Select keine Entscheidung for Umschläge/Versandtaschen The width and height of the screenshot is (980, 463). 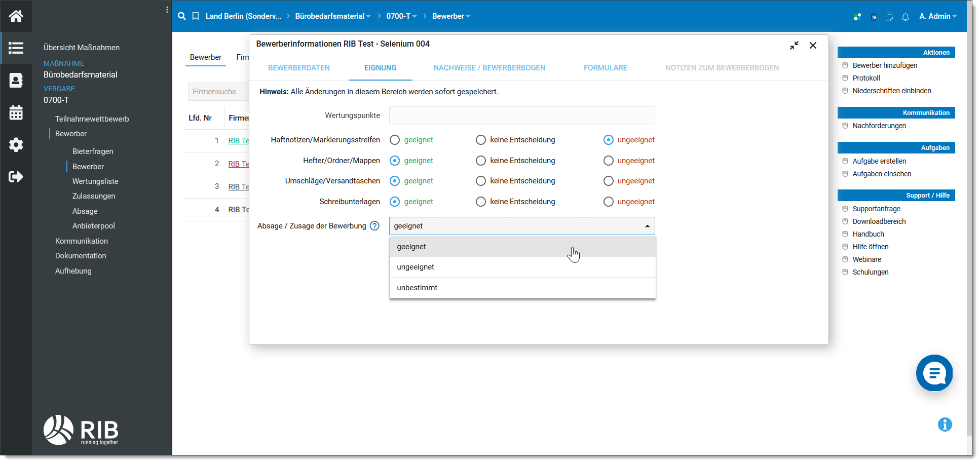point(481,181)
